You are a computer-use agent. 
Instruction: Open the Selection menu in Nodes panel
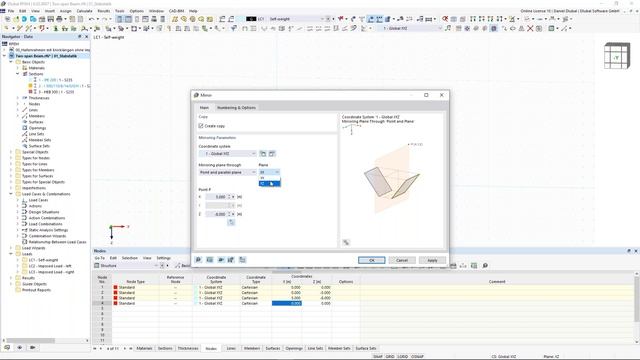coord(130,258)
